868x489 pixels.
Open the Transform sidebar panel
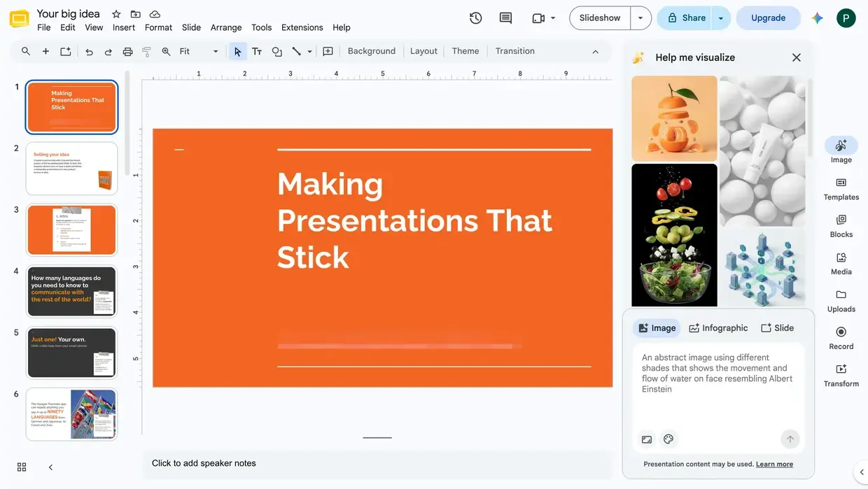tap(841, 374)
